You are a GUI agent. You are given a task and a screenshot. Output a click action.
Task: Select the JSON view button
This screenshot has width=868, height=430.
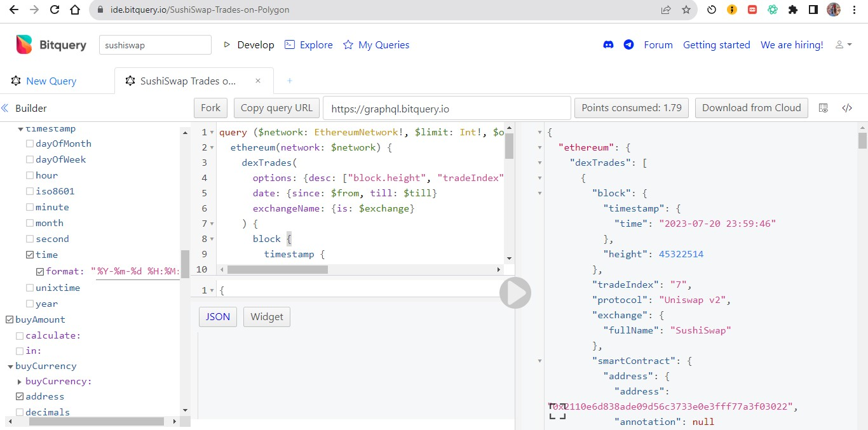coord(218,317)
